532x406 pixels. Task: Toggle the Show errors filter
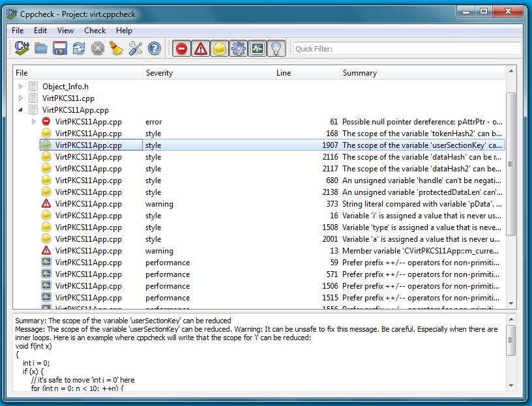pos(181,48)
